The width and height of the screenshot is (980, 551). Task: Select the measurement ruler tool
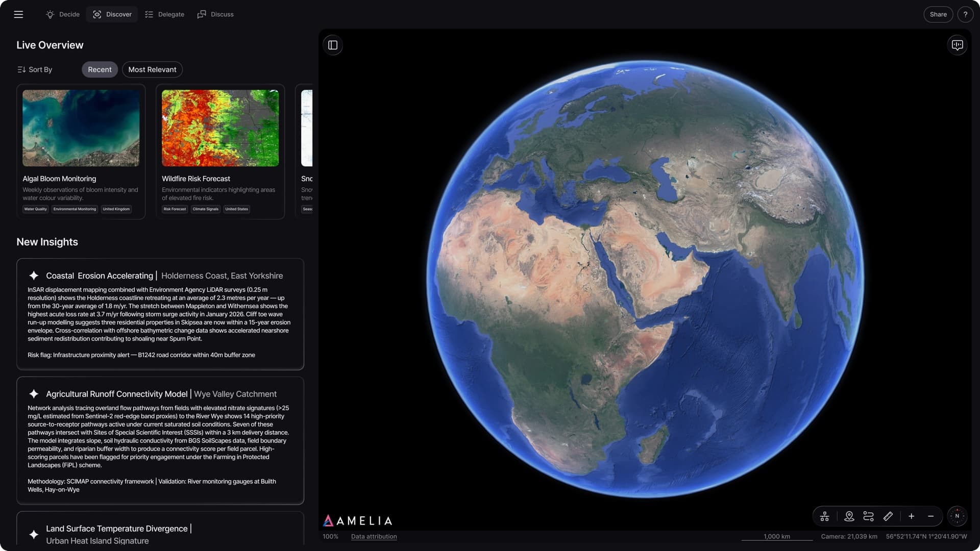[x=888, y=516]
